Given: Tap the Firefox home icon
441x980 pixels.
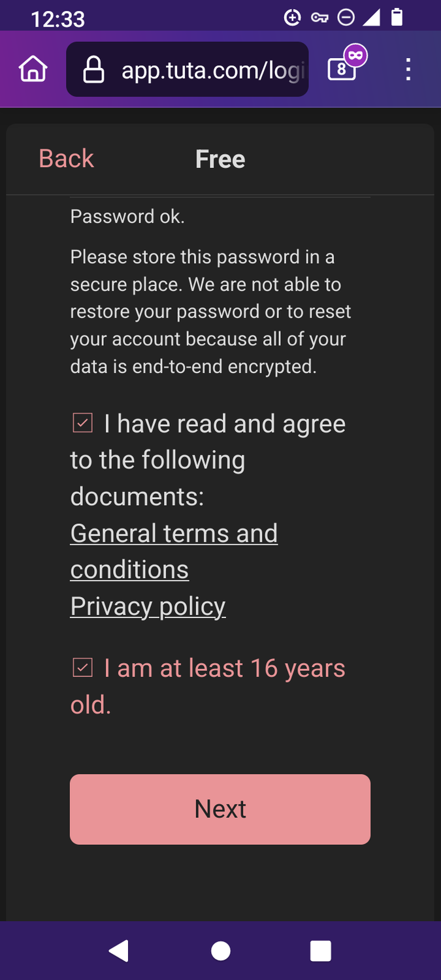Looking at the screenshot, I should click(x=33, y=69).
